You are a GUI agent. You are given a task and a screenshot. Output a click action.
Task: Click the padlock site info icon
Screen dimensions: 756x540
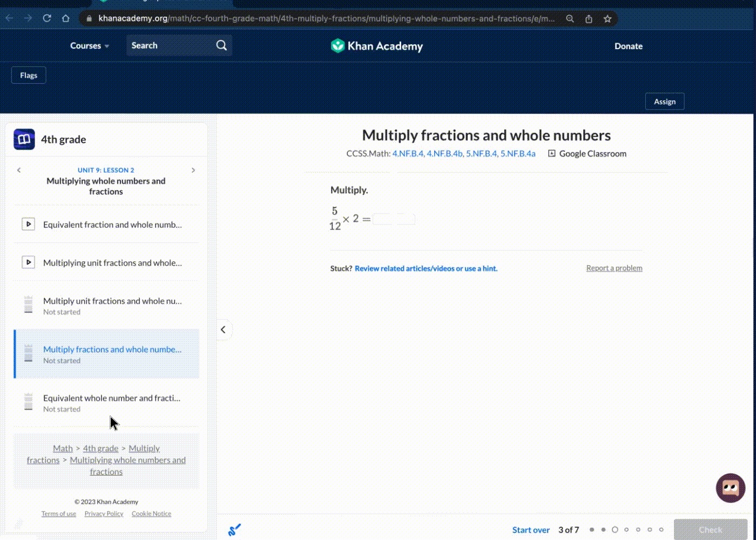tap(89, 19)
